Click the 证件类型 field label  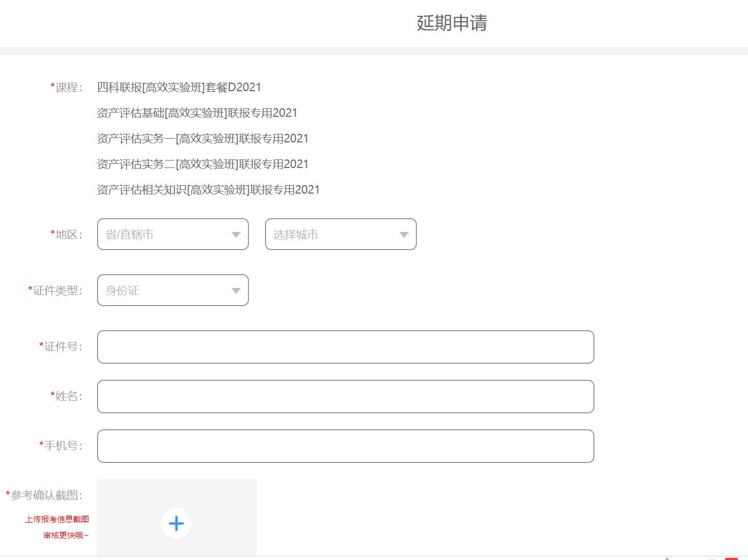pos(55,290)
